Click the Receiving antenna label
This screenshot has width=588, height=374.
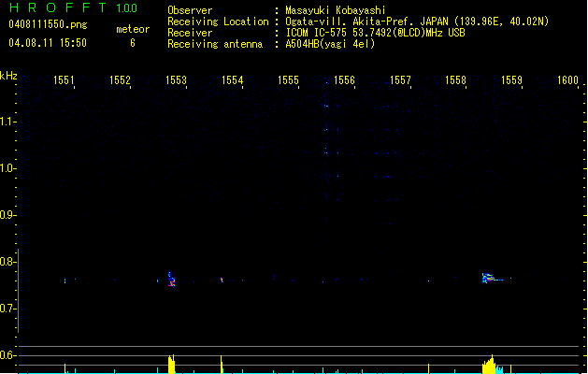215,44
